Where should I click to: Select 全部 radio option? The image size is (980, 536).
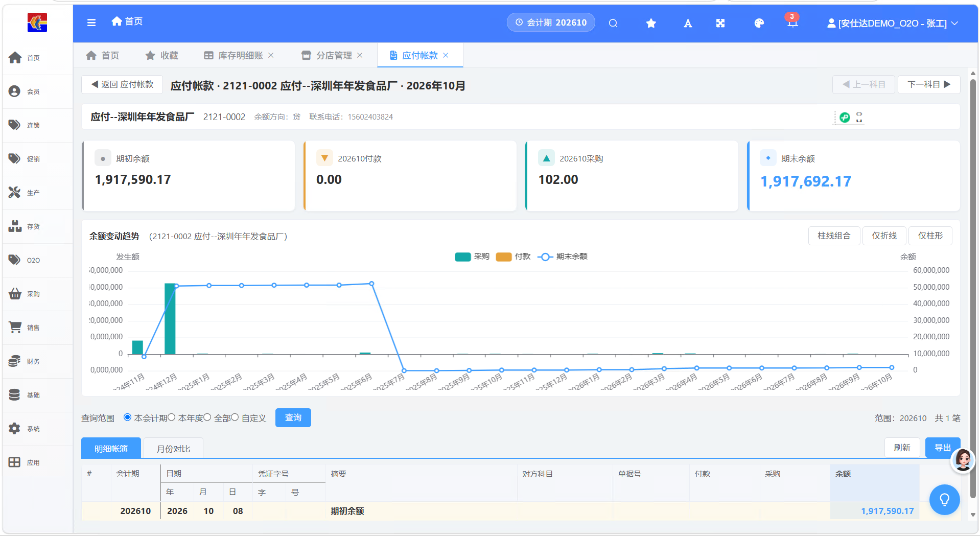(x=207, y=417)
